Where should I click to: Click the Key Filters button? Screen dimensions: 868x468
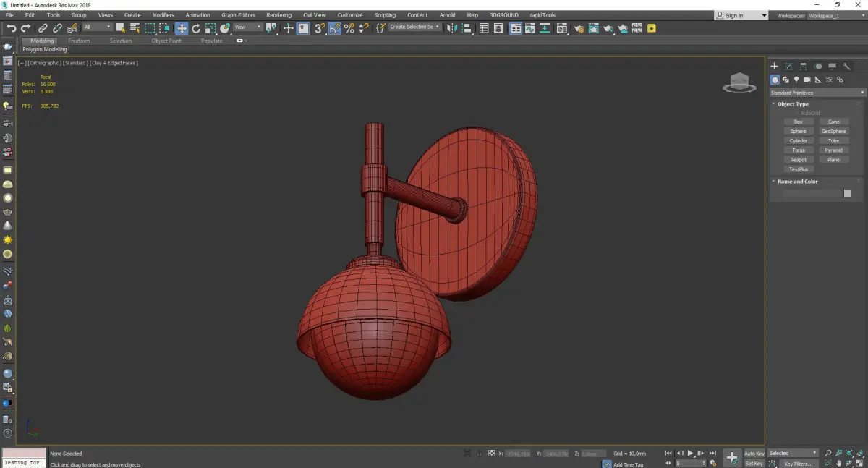tap(798, 464)
